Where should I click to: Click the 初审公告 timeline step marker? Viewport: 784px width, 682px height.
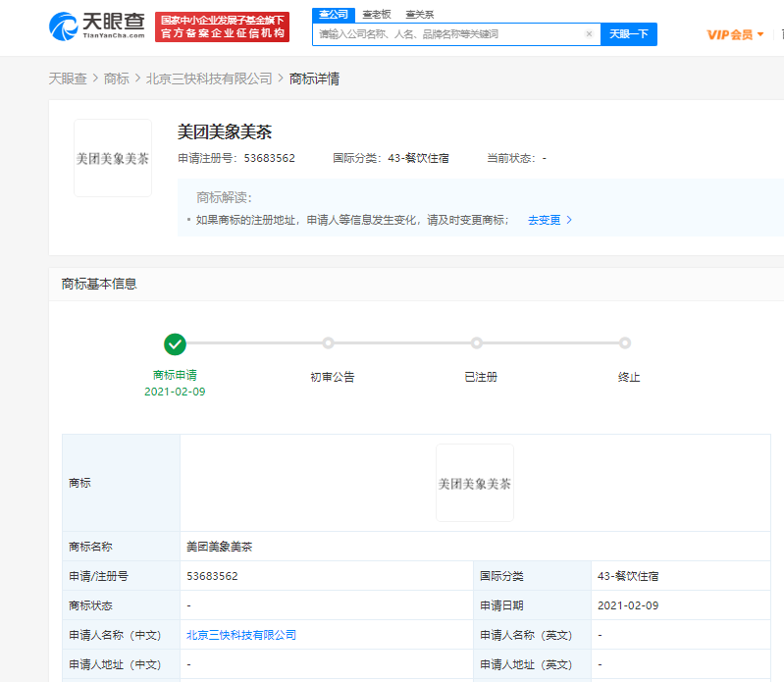click(328, 343)
